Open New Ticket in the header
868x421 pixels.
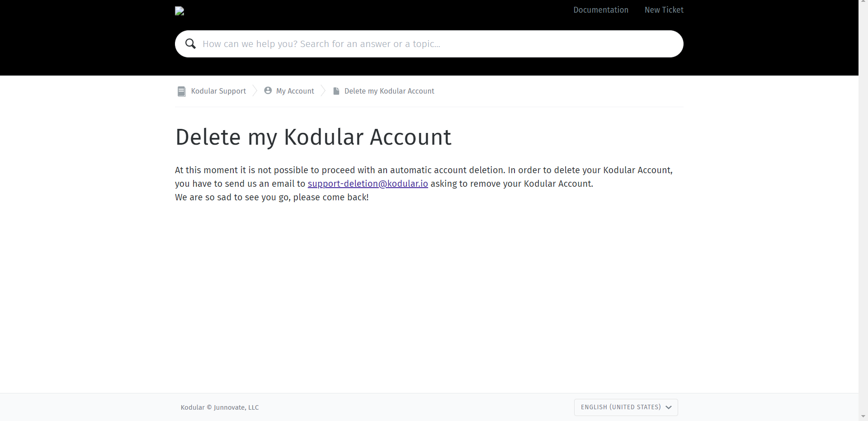[664, 10]
